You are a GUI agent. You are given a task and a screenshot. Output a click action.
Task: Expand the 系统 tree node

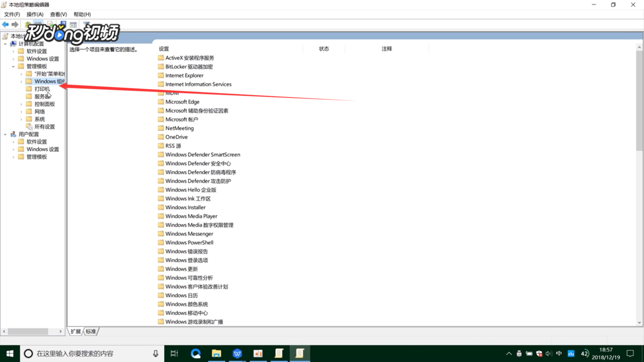(x=21, y=119)
